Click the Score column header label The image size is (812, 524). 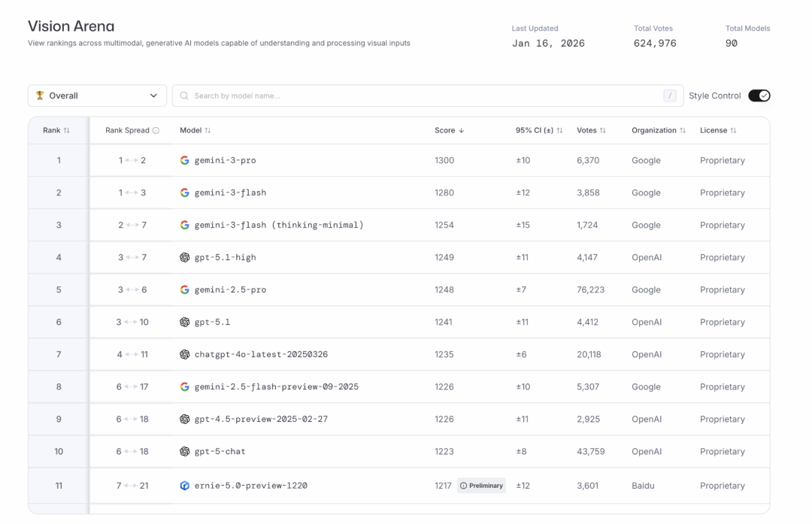[445, 131]
